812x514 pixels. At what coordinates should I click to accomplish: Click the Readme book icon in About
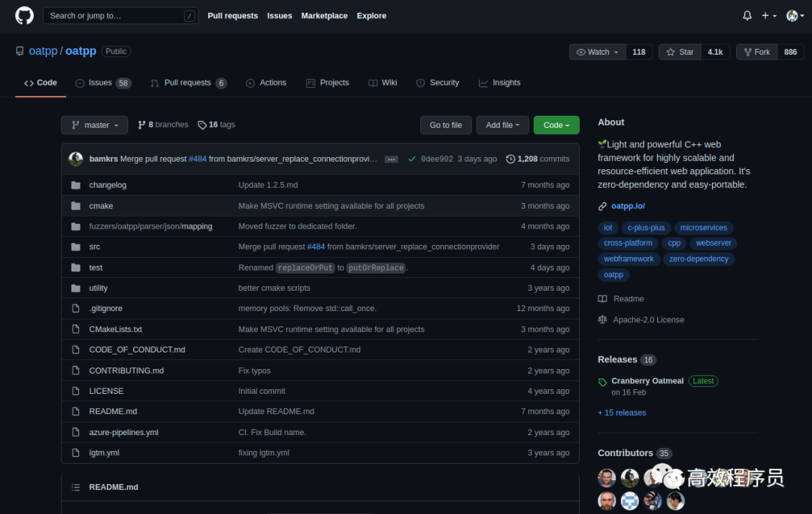[x=602, y=298]
